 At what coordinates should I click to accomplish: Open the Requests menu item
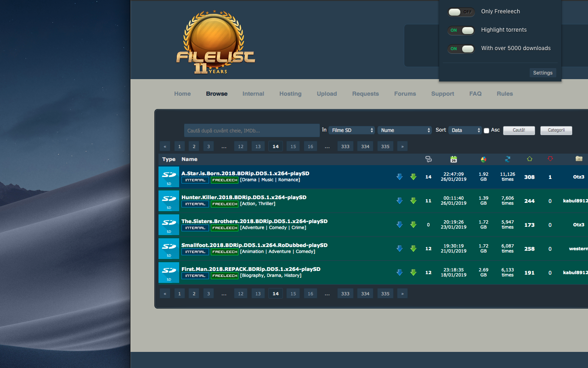point(366,94)
